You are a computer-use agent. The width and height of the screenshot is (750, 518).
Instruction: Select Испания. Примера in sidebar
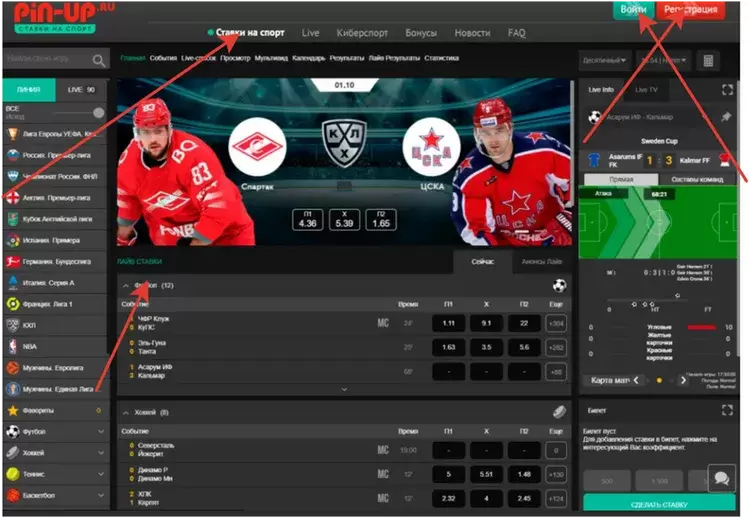click(55, 240)
